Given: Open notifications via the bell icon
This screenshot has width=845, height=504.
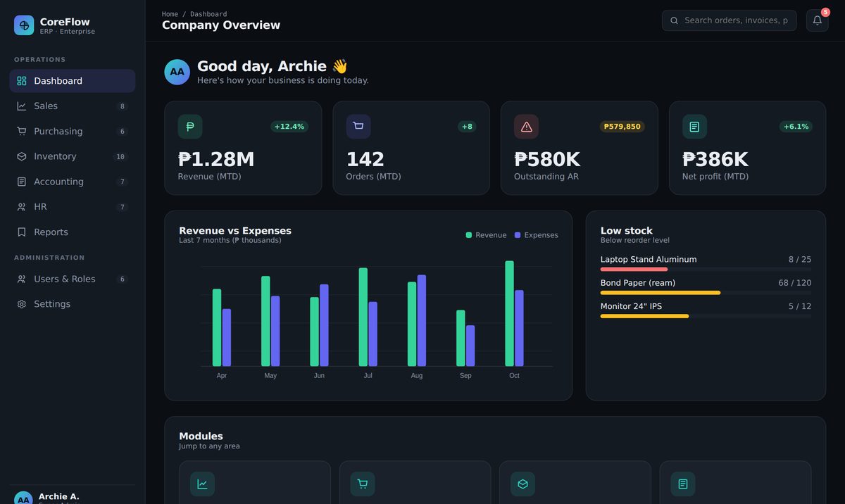Looking at the screenshot, I should tap(818, 20).
